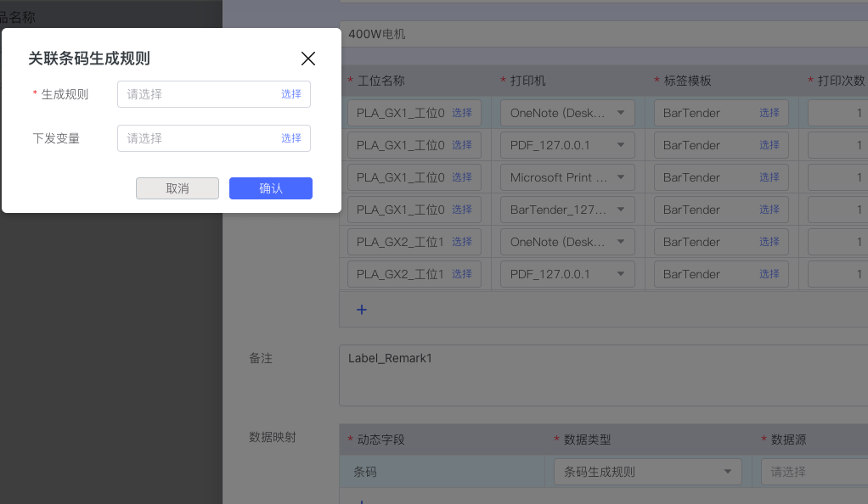Click label template 选择 in Microsoft Print row
868x504 pixels.
coord(769,177)
